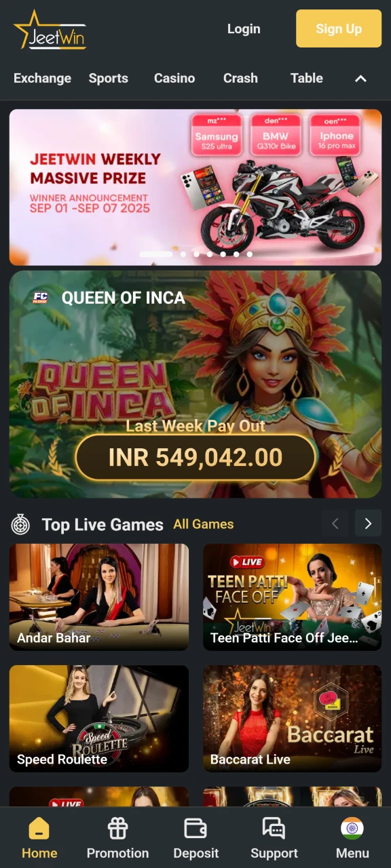Show previous live games with left arrow
This screenshot has height=868, width=391.
click(335, 524)
